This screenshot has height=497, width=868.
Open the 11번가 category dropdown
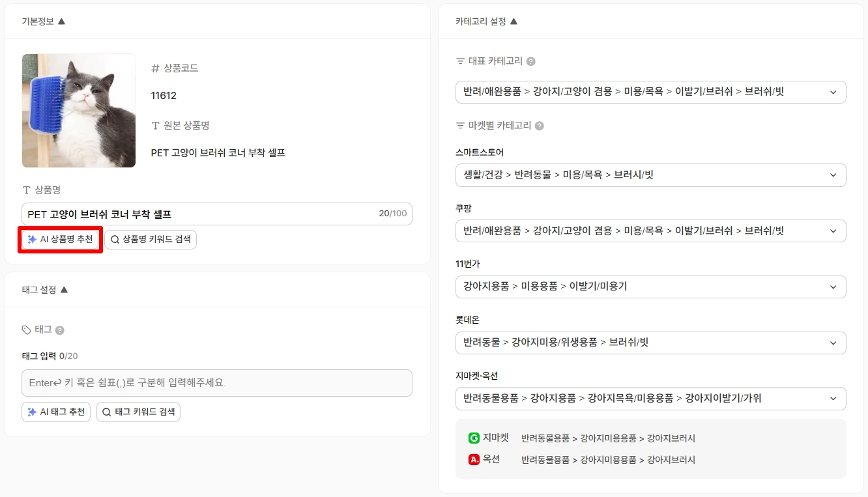[650, 287]
